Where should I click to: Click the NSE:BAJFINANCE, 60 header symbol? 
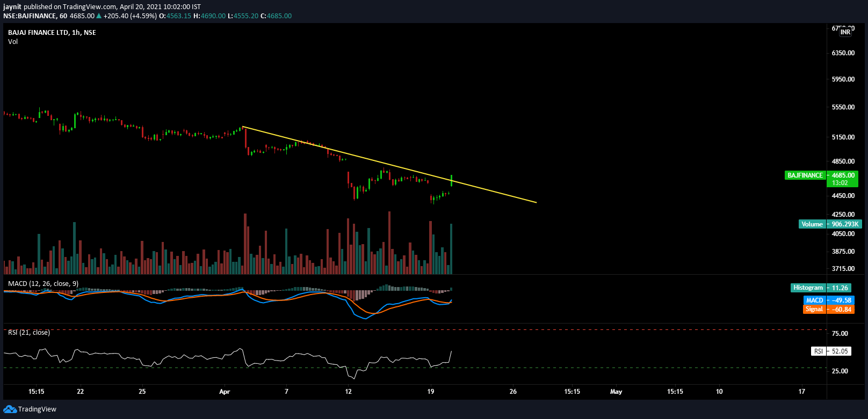point(35,16)
